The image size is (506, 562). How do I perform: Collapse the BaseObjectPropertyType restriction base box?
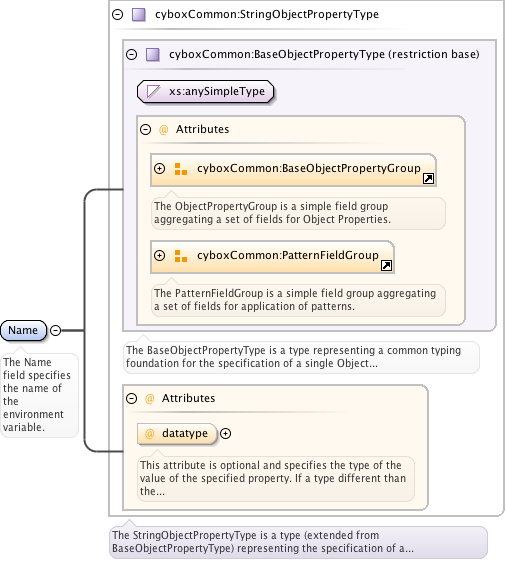tap(132, 54)
